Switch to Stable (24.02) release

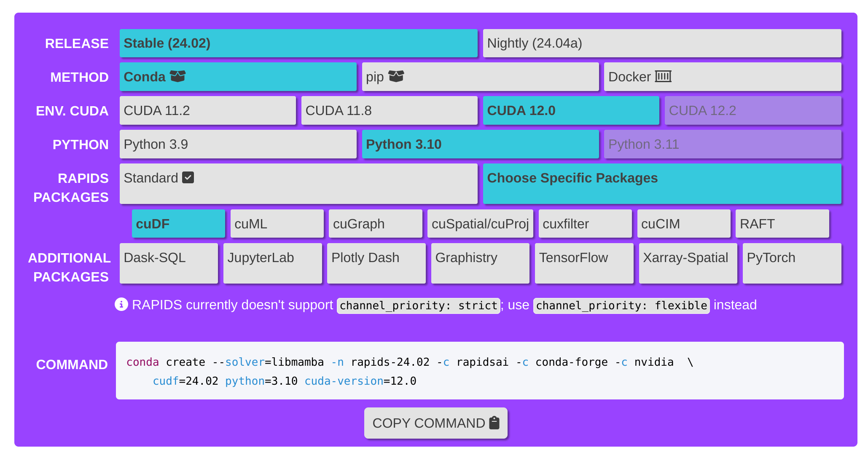(298, 43)
